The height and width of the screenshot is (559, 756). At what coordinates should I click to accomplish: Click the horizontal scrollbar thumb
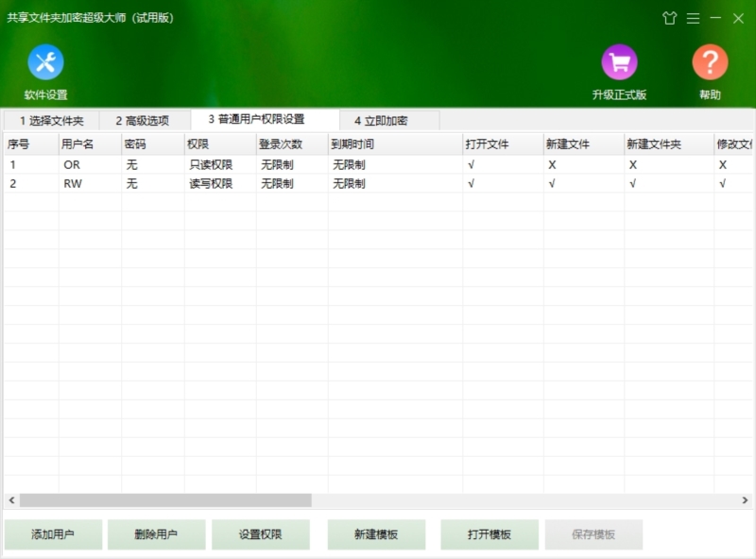165,500
